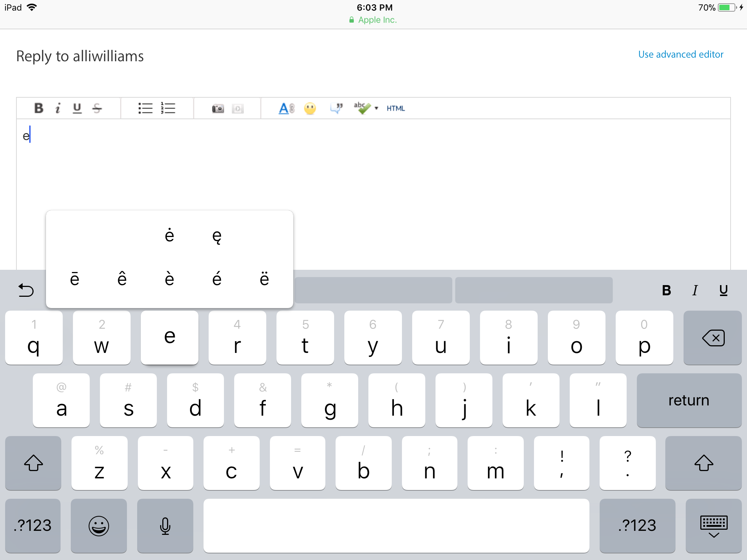Image resolution: width=747 pixels, height=560 pixels.
Task: Click the insert video icon
Action: pyautogui.click(x=237, y=109)
